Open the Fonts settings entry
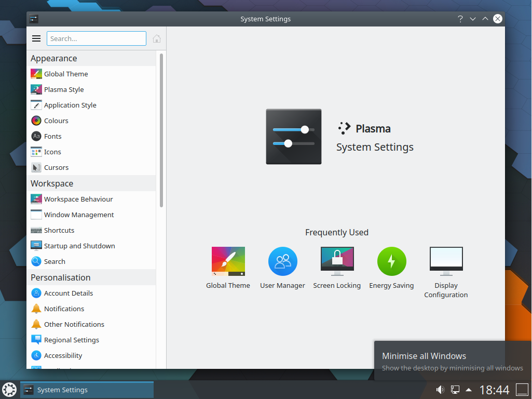The height and width of the screenshot is (399, 532). pos(91,137)
